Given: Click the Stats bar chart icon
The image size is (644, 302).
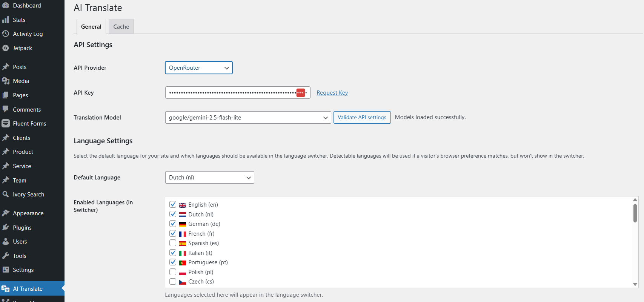Looking at the screenshot, I should (x=6, y=20).
